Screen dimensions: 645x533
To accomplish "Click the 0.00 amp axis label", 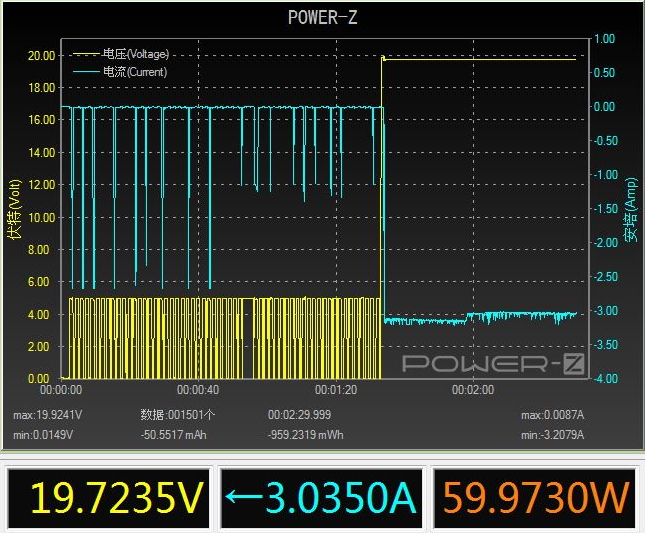I will [604, 107].
